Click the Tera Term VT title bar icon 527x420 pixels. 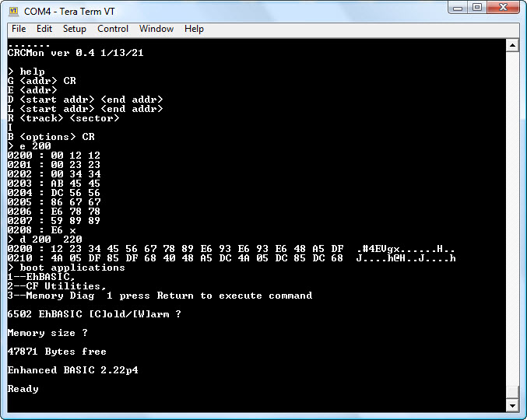[13, 10]
